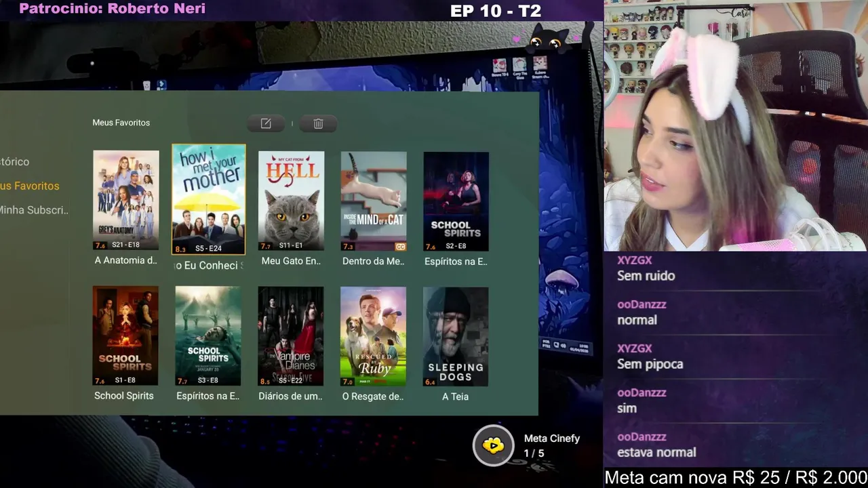
Task: Open School Spirits S3-E8 poster
Action: (x=208, y=336)
